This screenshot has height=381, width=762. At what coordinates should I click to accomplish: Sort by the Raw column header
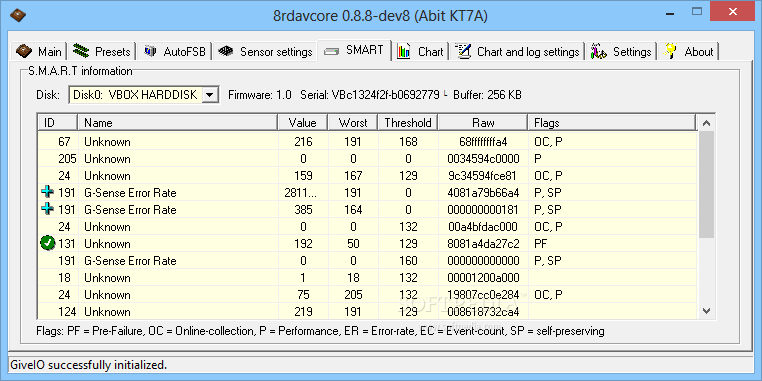pyautogui.click(x=483, y=122)
